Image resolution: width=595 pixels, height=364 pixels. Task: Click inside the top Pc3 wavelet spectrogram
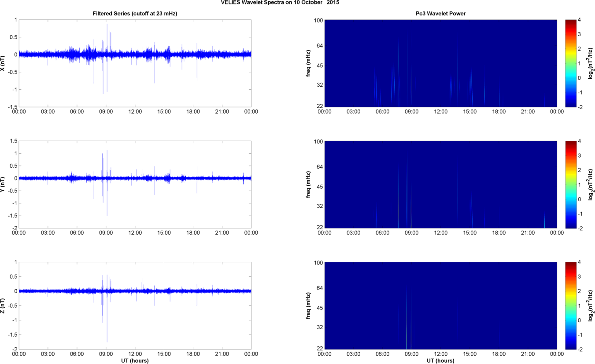pos(441,63)
